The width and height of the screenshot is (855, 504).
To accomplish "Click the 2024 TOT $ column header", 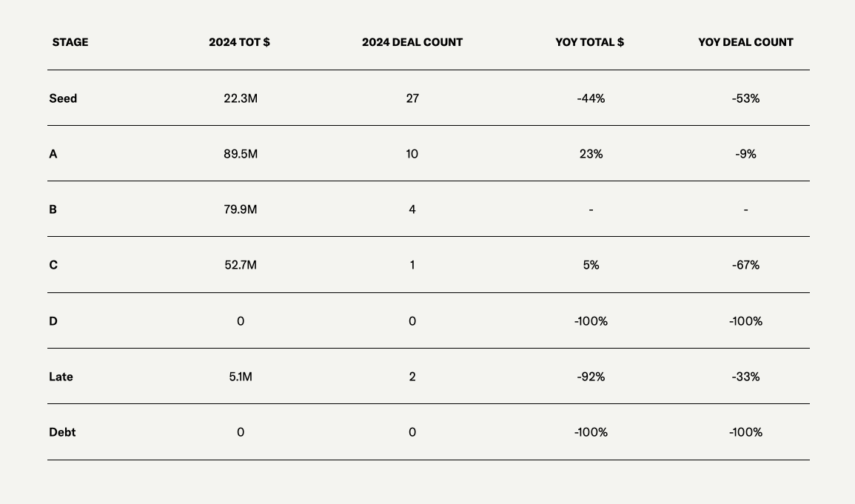I will coord(239,42).
